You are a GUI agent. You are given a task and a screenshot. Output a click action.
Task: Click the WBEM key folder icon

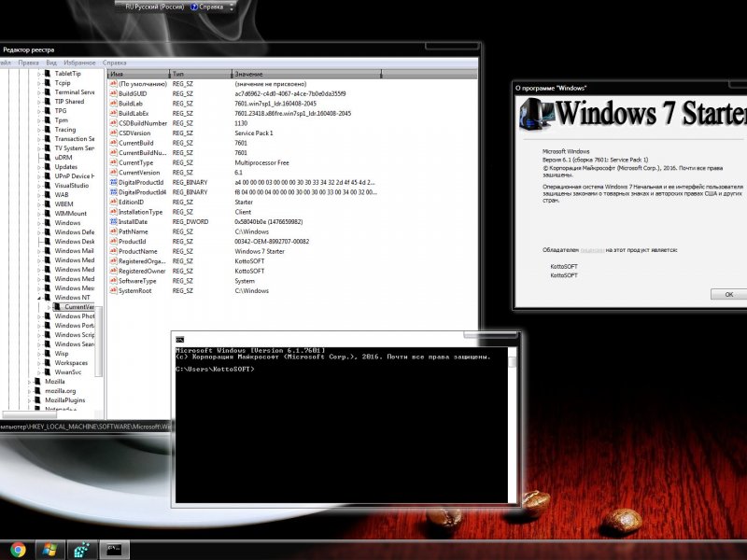[48, 203]
